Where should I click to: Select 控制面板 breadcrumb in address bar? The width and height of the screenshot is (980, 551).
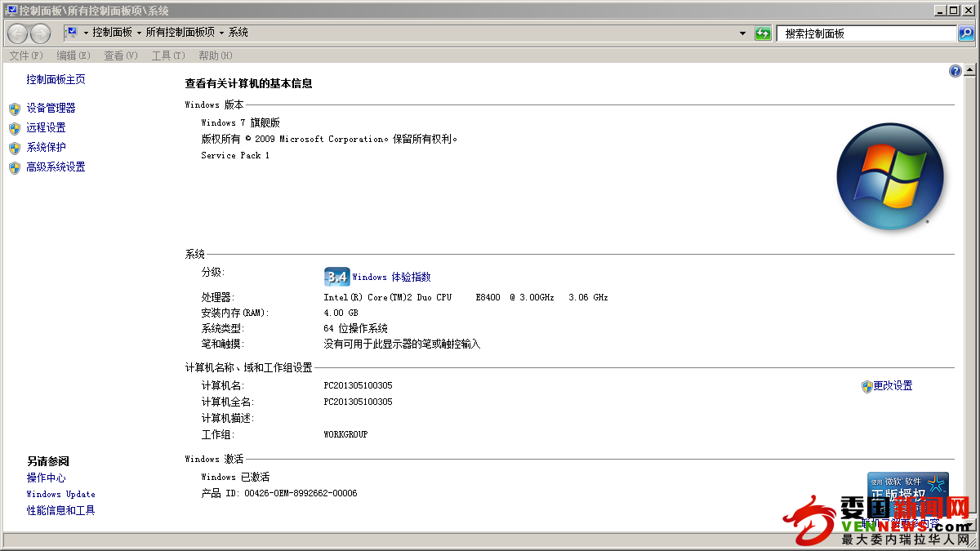coord(113,33)
